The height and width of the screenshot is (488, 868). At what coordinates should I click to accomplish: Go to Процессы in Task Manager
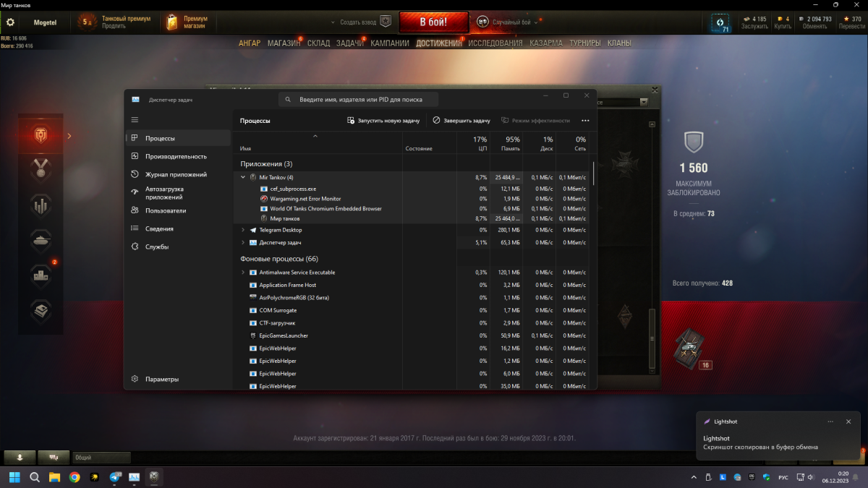coord(178,138)
